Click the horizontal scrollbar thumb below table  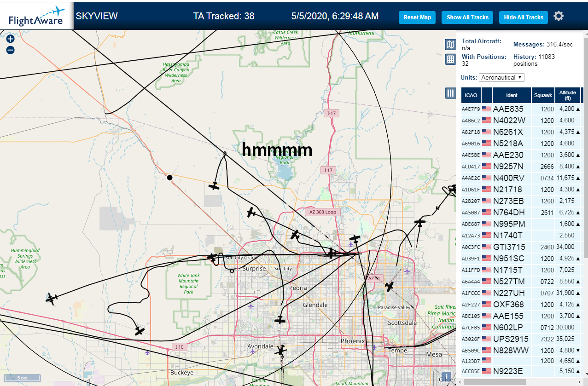tap(494, 382)
